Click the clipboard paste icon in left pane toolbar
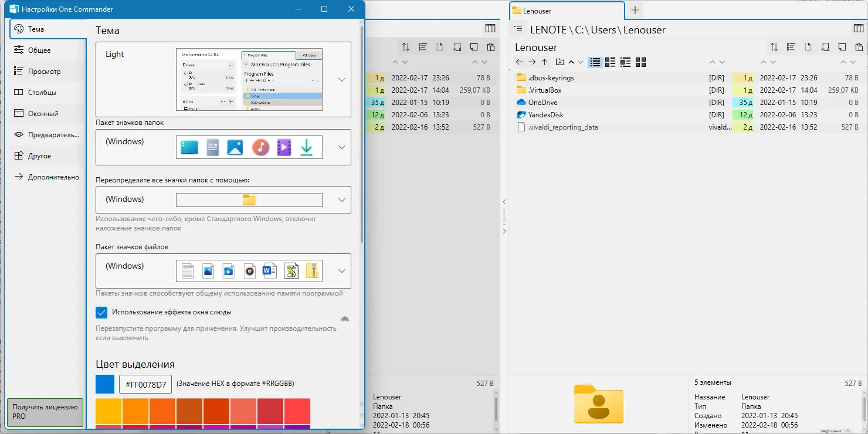Screen dimensions: 868x434 coord(491,47)
